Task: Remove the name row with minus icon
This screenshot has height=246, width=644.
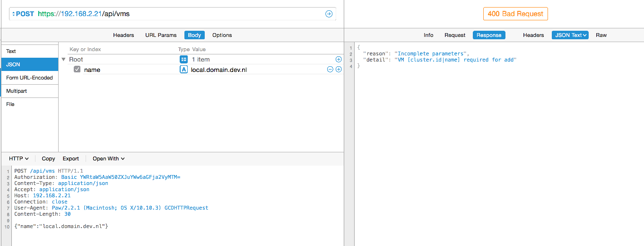Action: [330, 70]
